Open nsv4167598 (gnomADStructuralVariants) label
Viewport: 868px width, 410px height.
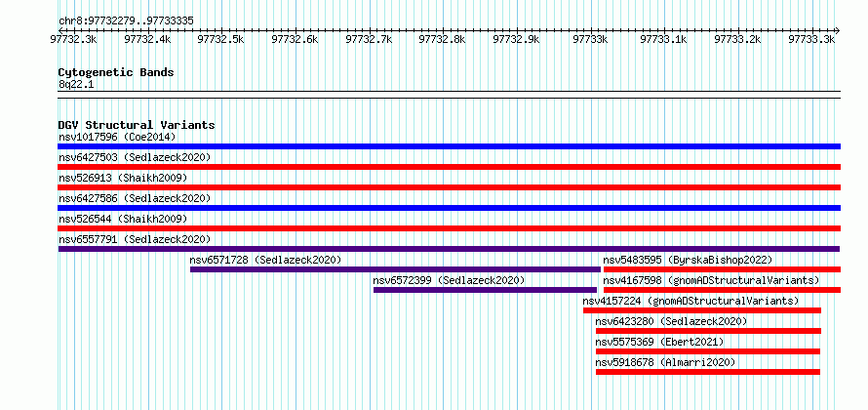(x=711, y=280)
